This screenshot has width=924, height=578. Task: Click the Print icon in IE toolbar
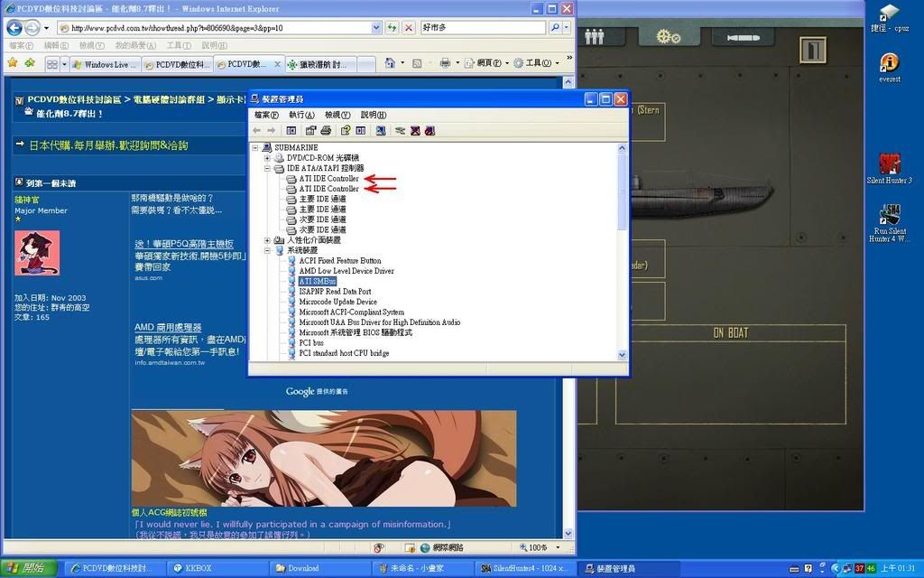445,63
